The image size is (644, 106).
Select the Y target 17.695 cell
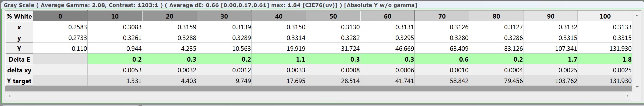pyautogui.click(x=279, y=81)
